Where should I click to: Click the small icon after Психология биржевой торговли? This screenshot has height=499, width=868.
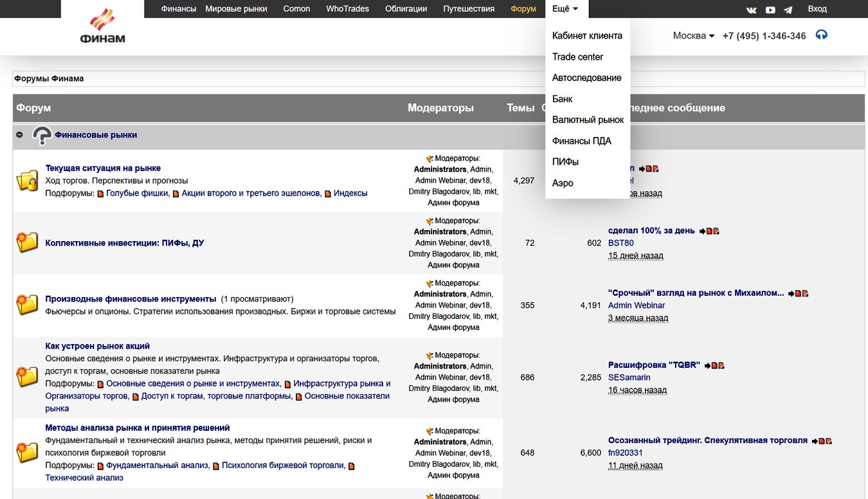(x=351, y=466)
